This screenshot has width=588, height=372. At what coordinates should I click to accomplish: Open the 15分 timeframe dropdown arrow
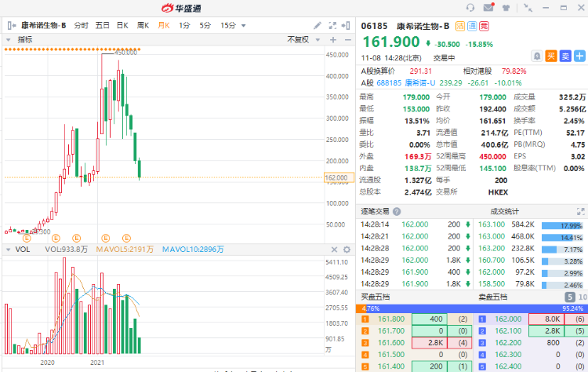click(x=243, y=26)
